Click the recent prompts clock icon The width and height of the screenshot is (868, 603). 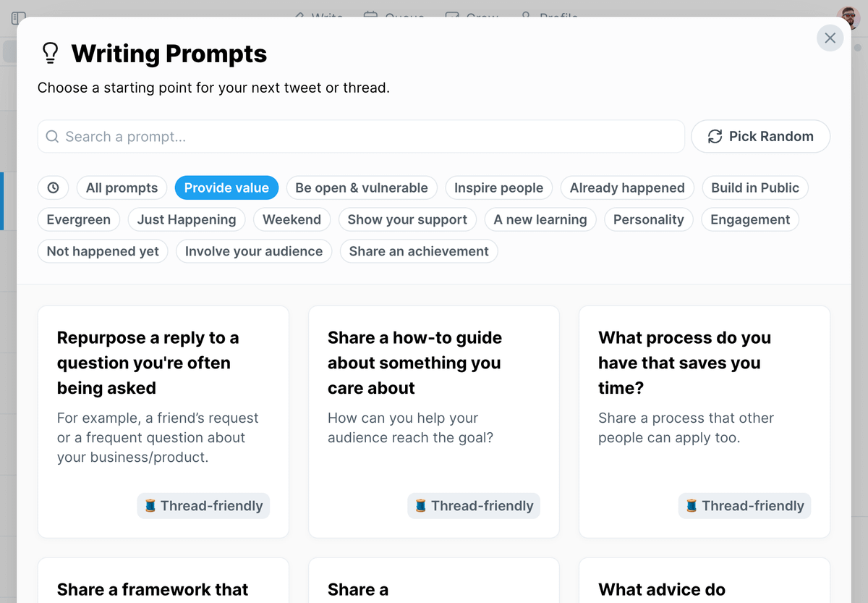53,187
